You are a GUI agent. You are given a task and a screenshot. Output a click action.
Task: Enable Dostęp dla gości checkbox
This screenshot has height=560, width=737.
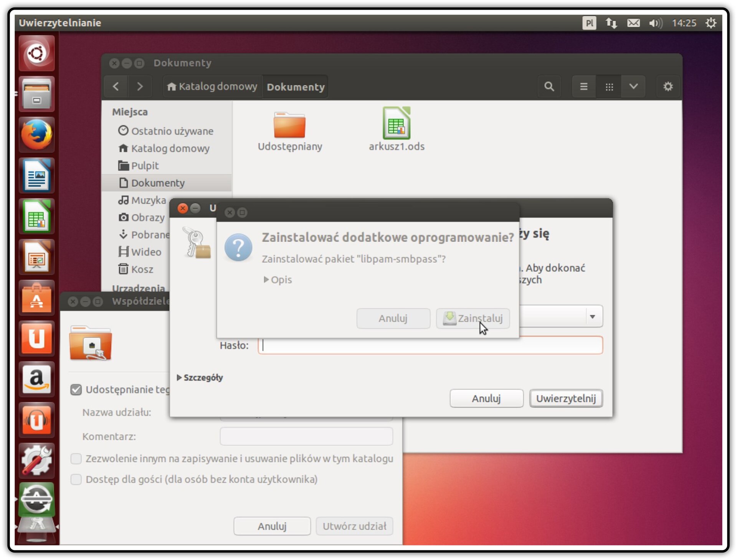(x=76, y=479)
